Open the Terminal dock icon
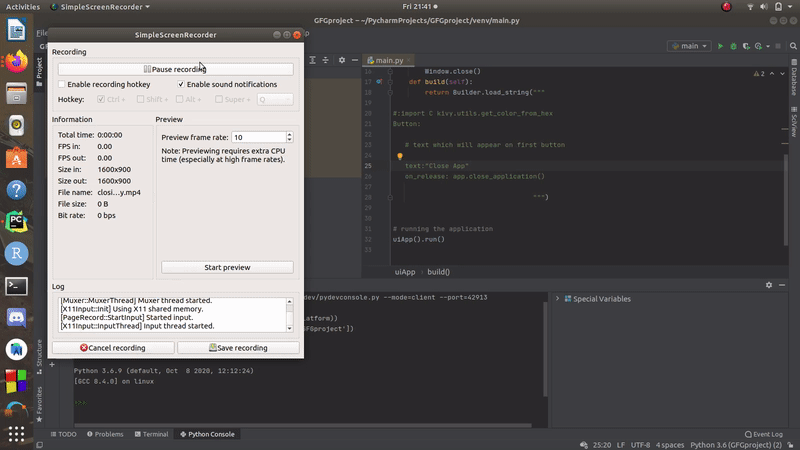 (x=16, y=285)
